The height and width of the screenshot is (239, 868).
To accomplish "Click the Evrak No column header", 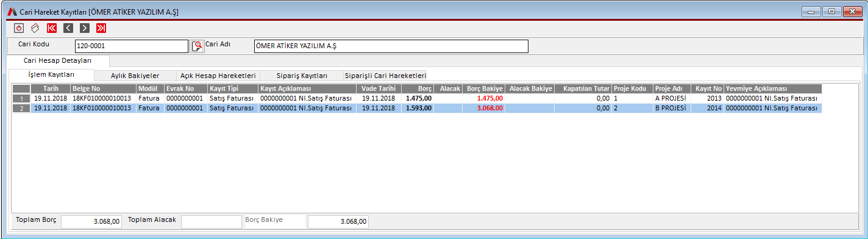I will pos(185,88).
